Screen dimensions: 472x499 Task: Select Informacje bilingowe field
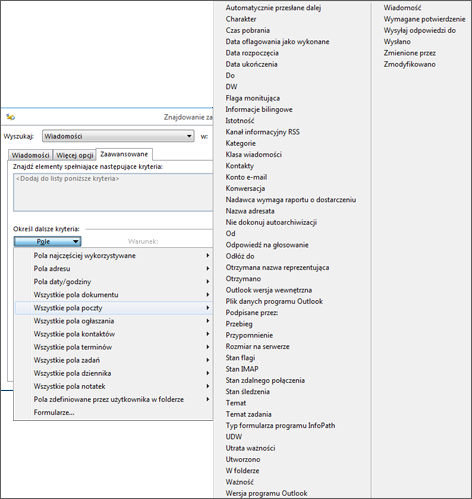click(x=259, y=109)
